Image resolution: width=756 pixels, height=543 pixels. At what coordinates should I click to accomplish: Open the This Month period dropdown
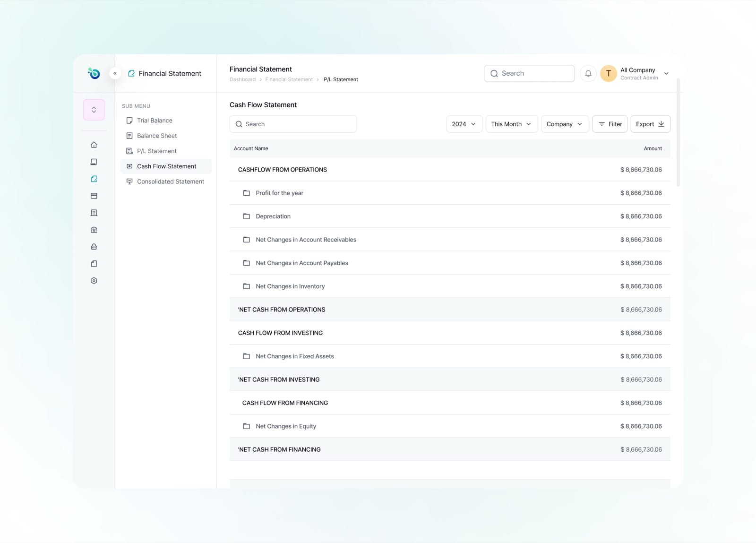[512, 124]
